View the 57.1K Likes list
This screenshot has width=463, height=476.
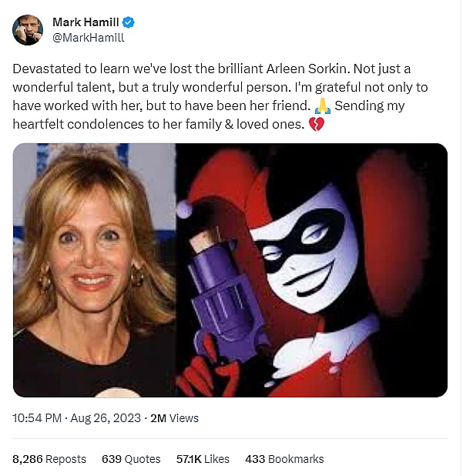point(203,459)
